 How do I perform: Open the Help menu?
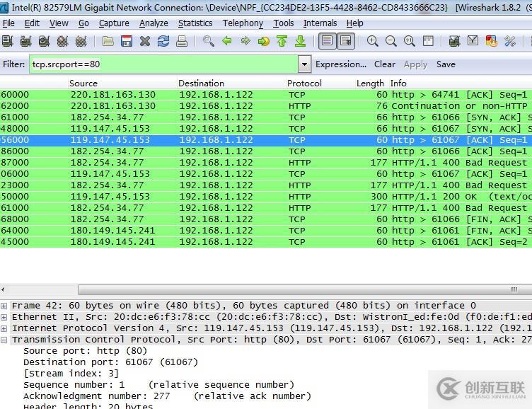354,23
